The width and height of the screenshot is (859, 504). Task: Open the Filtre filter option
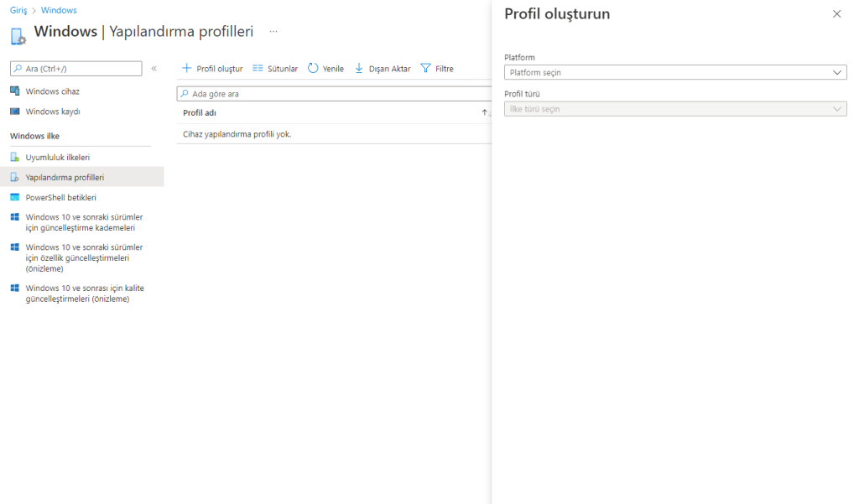coord(437,69)
